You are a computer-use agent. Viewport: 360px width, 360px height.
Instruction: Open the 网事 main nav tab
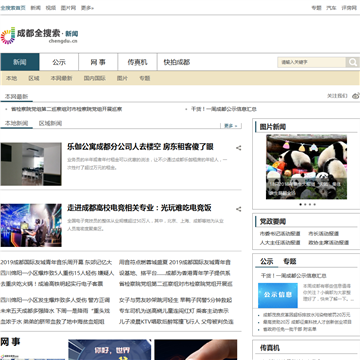[x=98, y=62]
